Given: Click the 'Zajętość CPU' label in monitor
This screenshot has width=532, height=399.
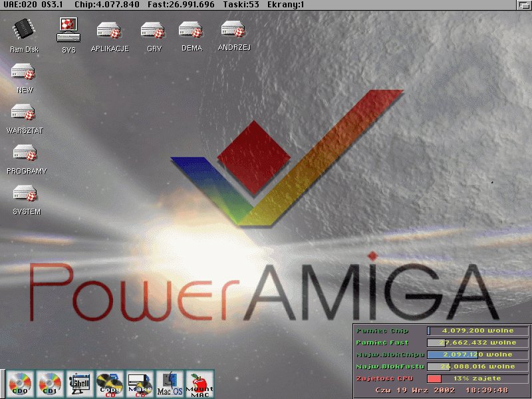Looking at the screenshot, I should tap(385, 378).
